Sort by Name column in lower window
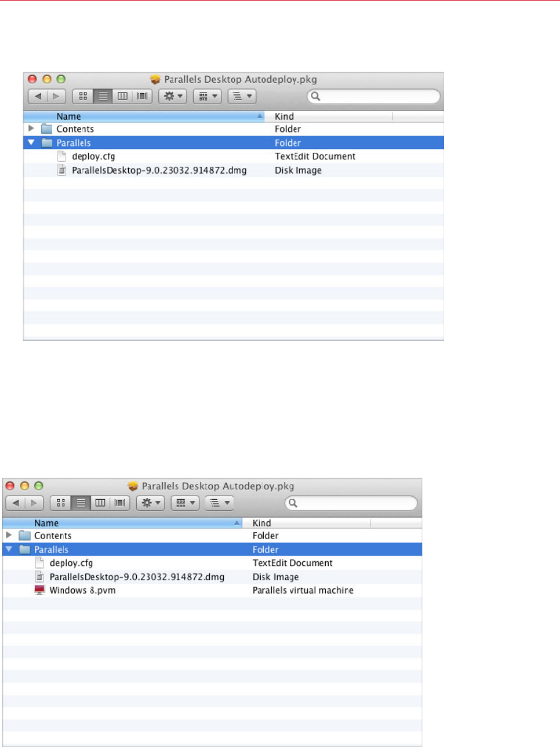The image size is (560, 747). [122, 523]
